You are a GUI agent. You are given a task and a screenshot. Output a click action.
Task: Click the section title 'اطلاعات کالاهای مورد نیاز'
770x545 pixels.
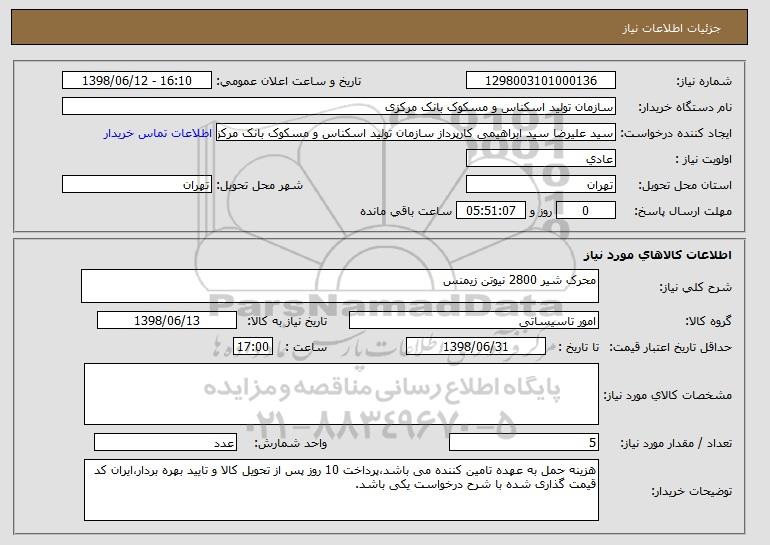658,255
